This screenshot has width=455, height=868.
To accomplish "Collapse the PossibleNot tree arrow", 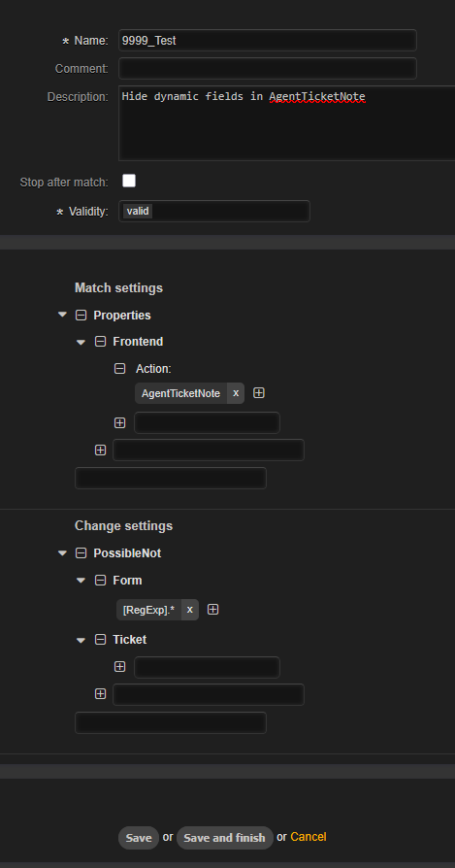I will click(62, 553).
